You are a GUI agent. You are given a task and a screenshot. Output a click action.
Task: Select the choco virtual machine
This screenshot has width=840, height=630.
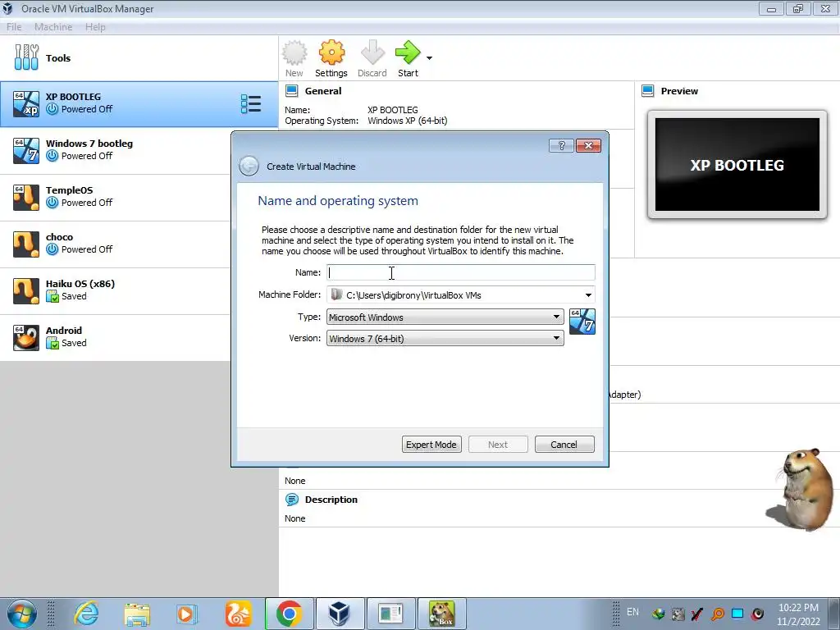(115, 244)
